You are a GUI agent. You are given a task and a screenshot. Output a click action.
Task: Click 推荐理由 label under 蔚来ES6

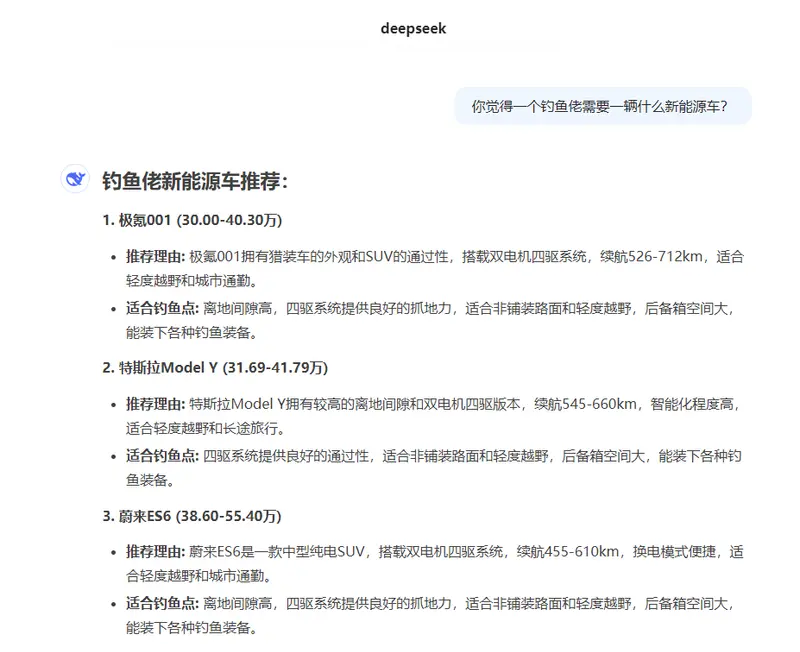click(155, 552)
